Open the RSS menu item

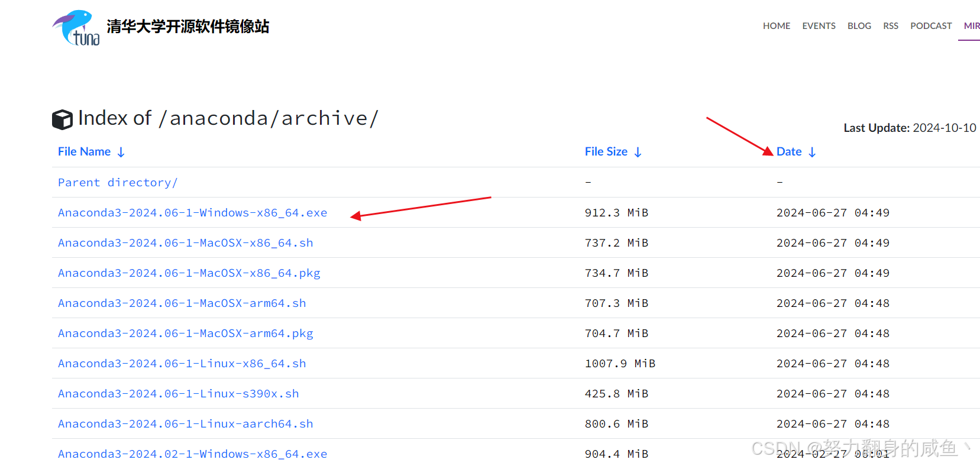tap(891, 26)
